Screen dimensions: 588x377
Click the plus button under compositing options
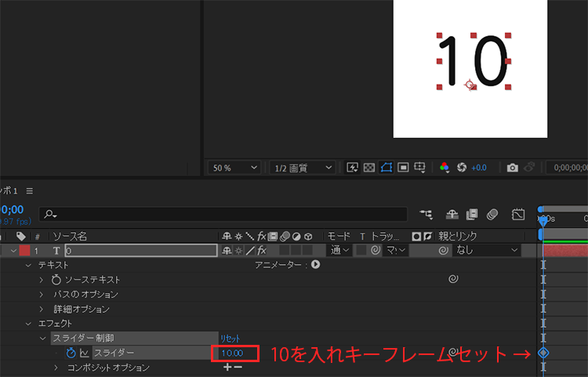pos(227,368)
